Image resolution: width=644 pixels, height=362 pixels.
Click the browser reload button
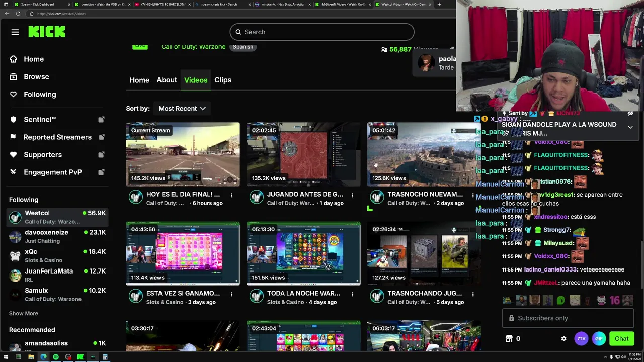click(x=18, y=14)
